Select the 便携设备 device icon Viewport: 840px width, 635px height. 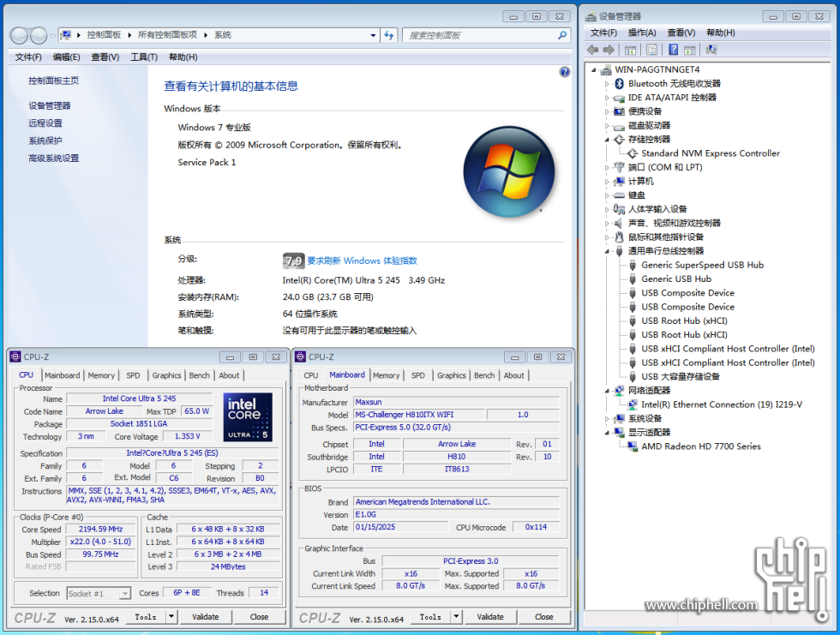(x=619, y=111)
